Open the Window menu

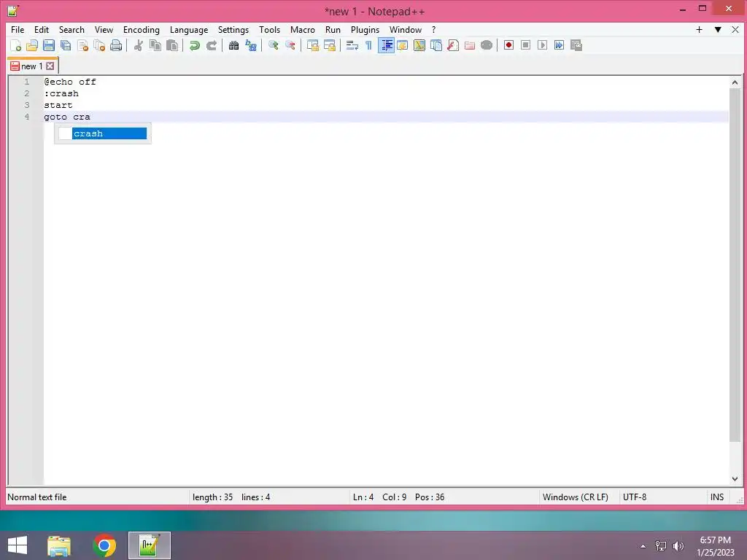[x=406, y=29]
